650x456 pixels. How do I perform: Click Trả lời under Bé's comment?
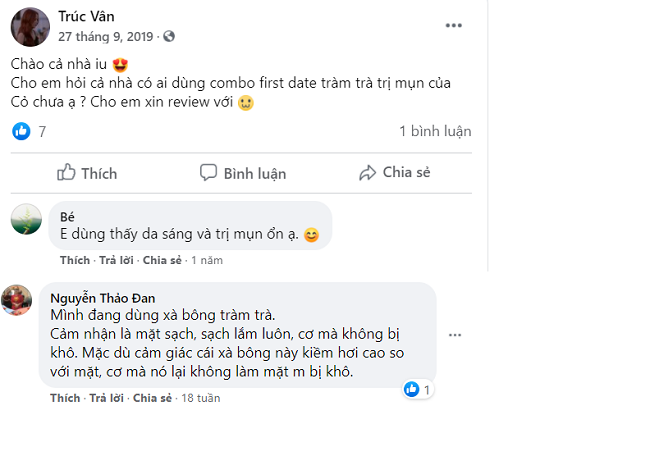pos(116,260)
